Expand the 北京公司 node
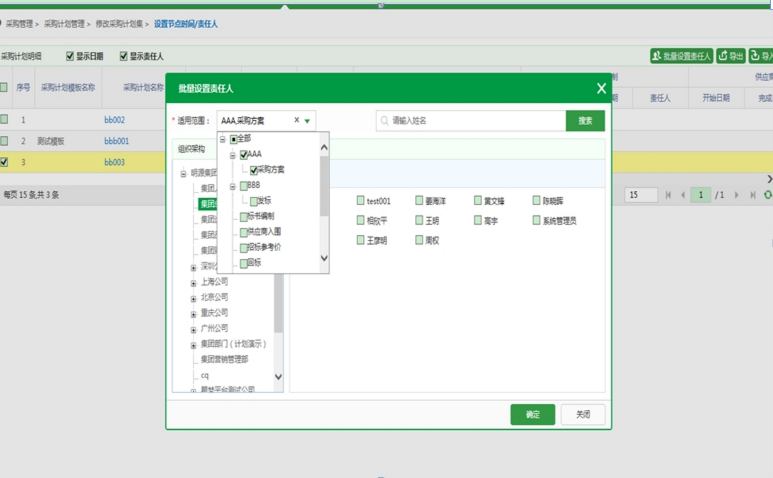This screenshot has height=478, width=773. [x=193, y=299]
